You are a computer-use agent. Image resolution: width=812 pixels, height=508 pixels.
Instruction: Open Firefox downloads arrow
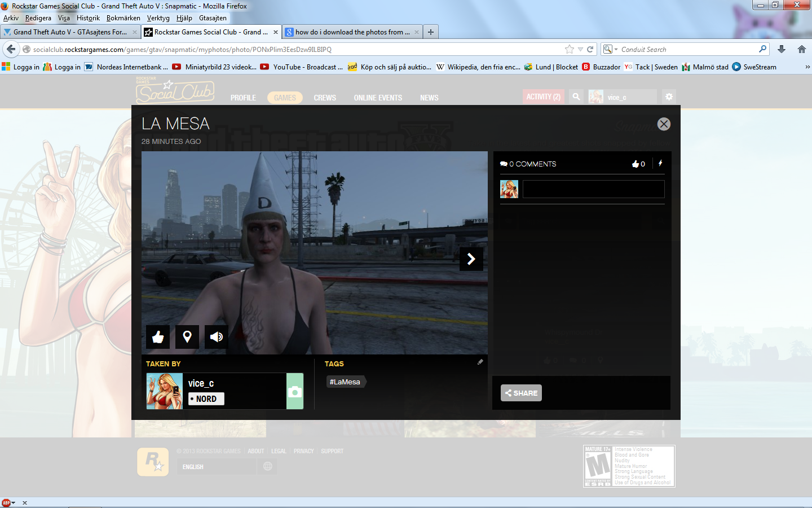pyautogui.click(x=782, y=49)
